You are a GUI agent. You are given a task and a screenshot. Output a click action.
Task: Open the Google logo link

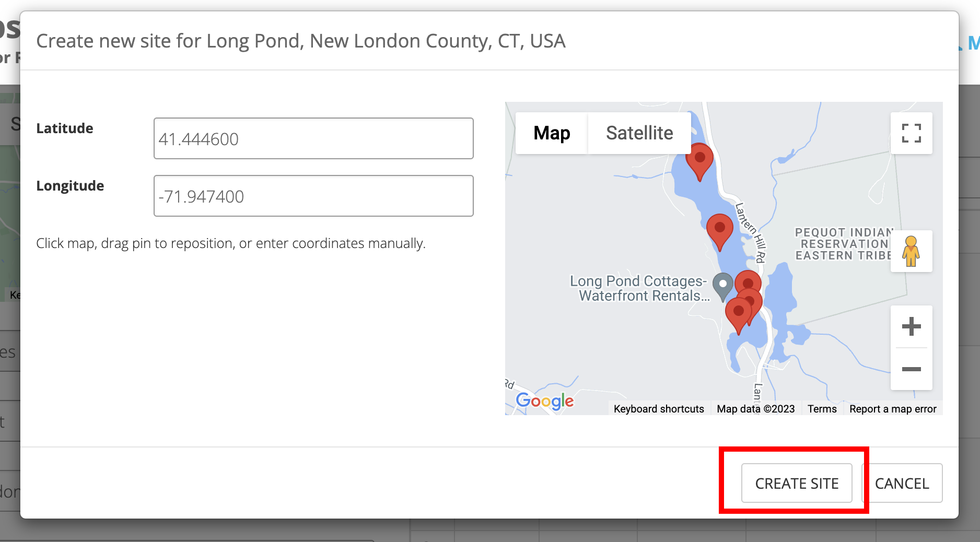pos(544,401)
